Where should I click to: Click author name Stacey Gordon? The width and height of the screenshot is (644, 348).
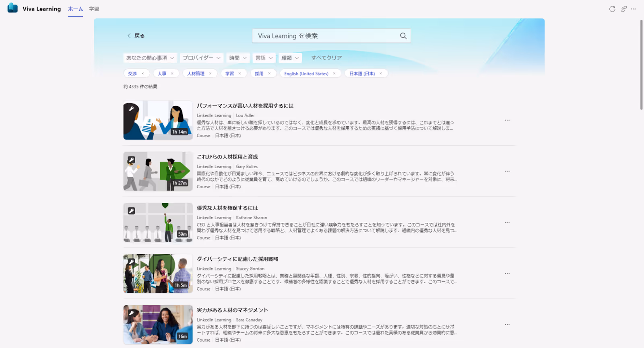tap(250, 269)
